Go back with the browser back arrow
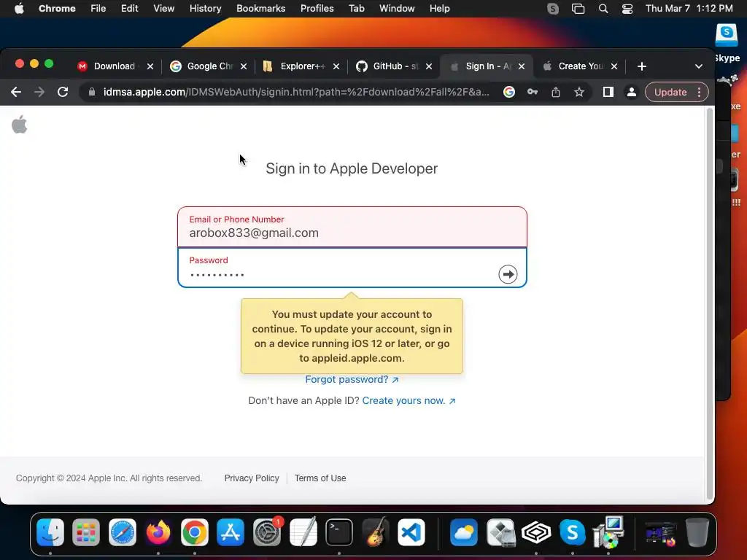Screen dimensions: 747x560 tap(16, 92)
